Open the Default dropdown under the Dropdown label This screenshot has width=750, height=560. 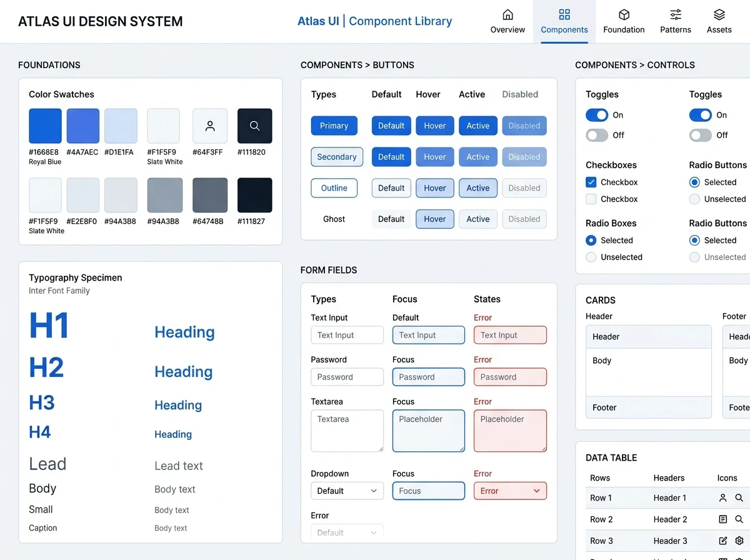(x=347, y=491)
